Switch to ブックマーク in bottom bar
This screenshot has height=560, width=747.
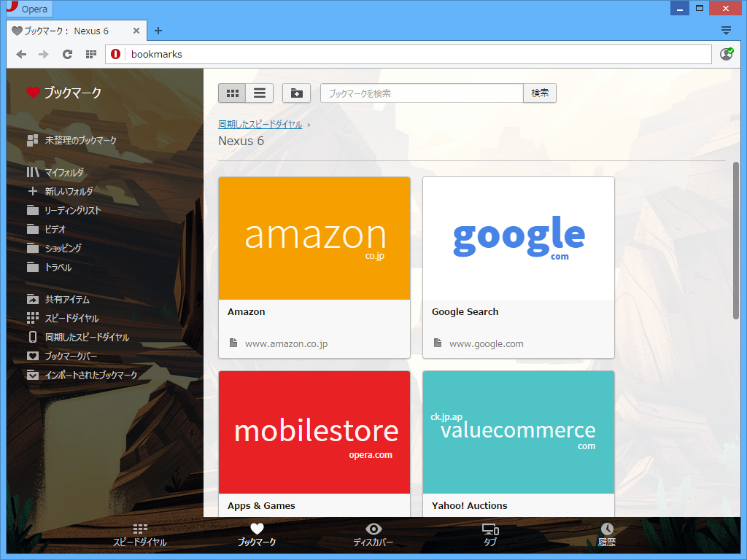257,535
